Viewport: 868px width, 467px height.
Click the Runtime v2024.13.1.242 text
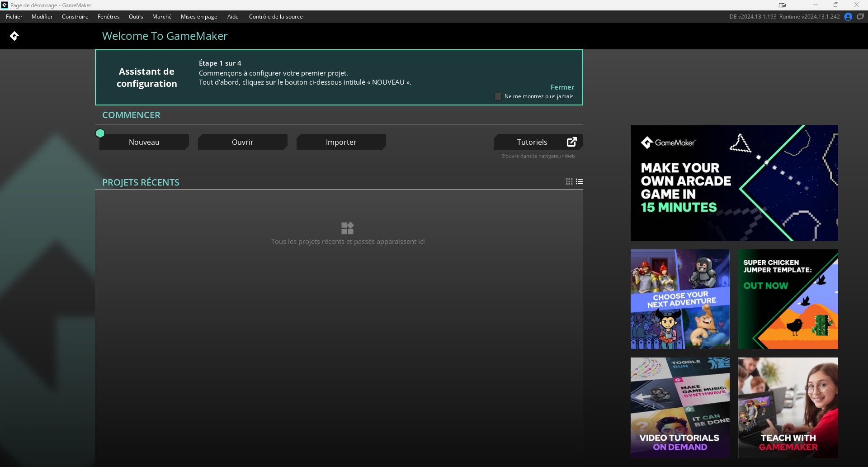coord(810,17)
